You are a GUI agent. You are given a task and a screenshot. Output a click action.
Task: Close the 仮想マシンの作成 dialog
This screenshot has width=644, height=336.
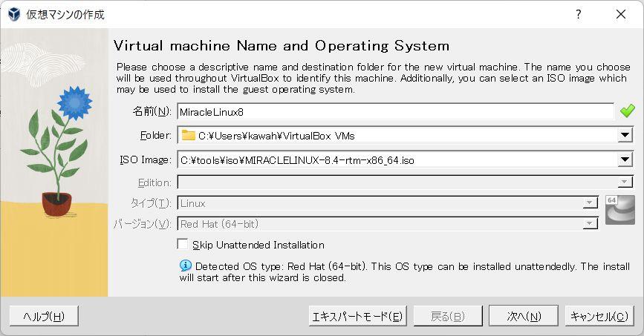[x=620, y=14]
